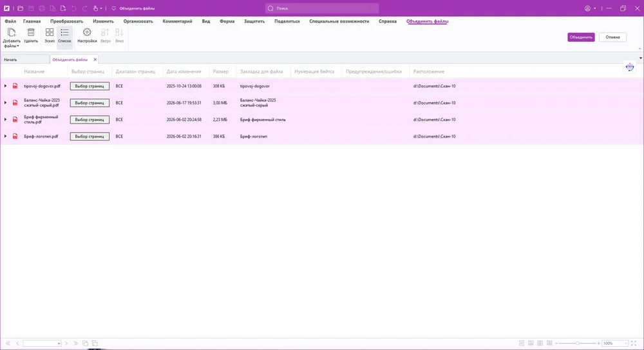Click the zoom out minus button
644x350 pixels.
556,343
